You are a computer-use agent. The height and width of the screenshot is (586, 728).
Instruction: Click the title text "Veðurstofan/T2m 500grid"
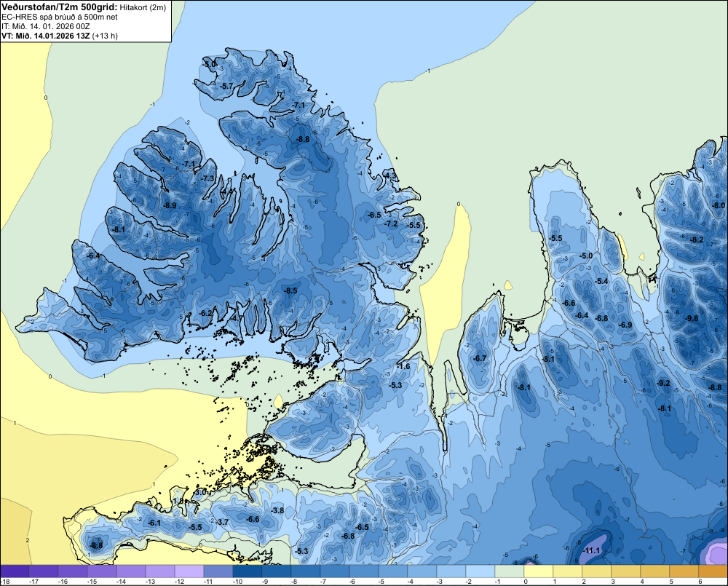60,7
